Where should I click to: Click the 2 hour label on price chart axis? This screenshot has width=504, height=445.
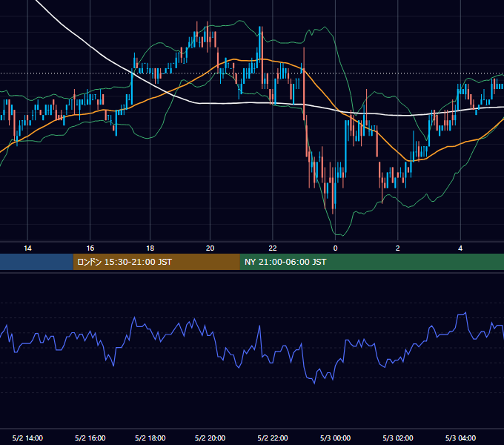(x=397, y=248)
